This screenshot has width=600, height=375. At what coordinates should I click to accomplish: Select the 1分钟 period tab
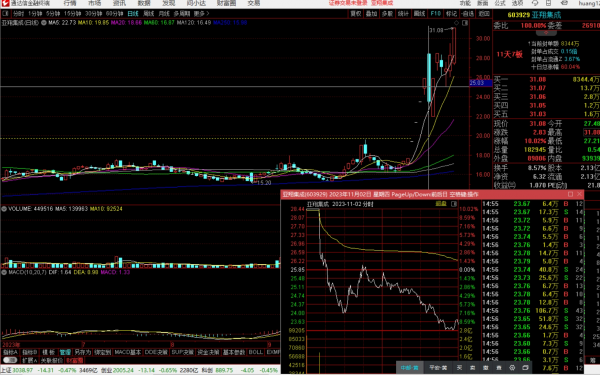(35, 13)
